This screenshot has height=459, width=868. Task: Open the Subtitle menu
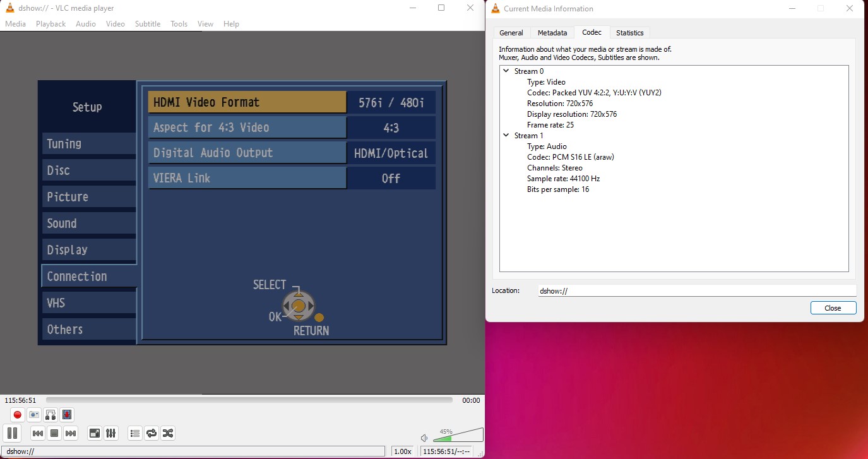point(148,24)
